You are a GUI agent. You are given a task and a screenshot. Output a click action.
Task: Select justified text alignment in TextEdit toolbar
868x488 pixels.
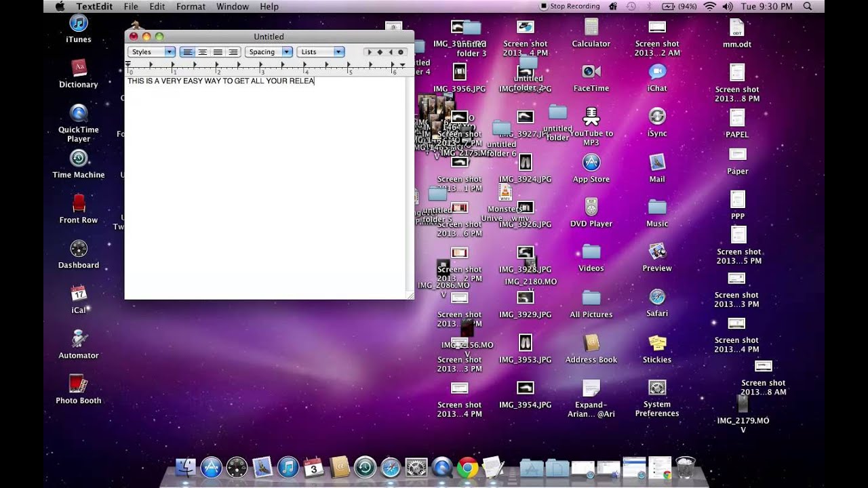tap(218, 52)
